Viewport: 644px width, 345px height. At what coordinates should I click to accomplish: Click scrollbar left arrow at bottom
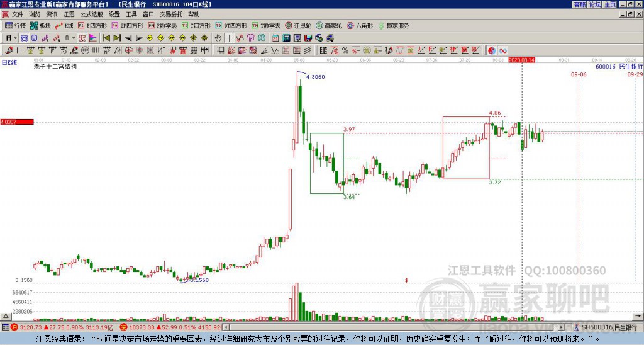point(226,327)
